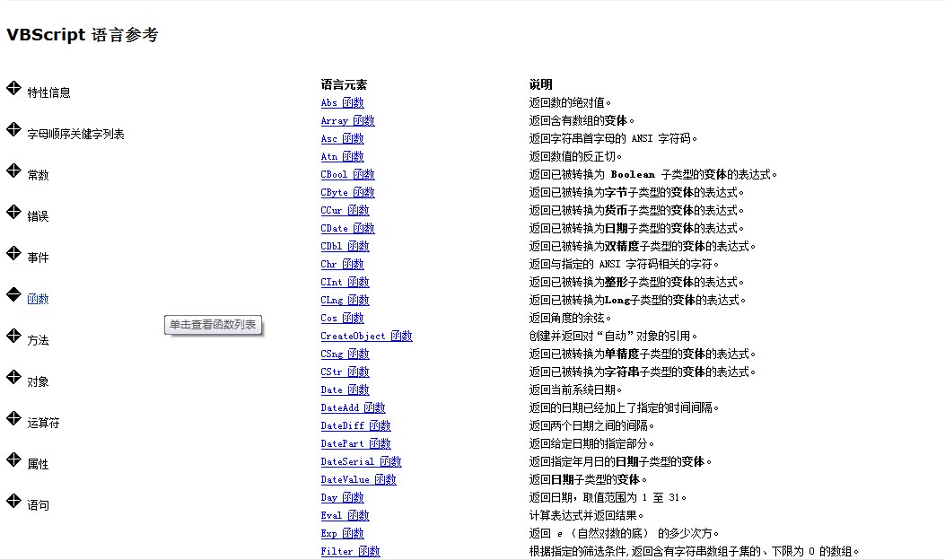The width and height of the screenshot is (945, 560).
Task: Open the 特性信息 section
Action: pyautogui.click(x=48, y=92)
